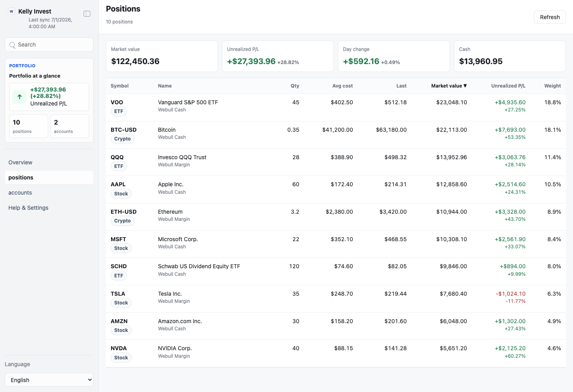This screenshot has height=392, width=573.
Task: Open the 2 accounts summary tile
Action: click(70, 126)
